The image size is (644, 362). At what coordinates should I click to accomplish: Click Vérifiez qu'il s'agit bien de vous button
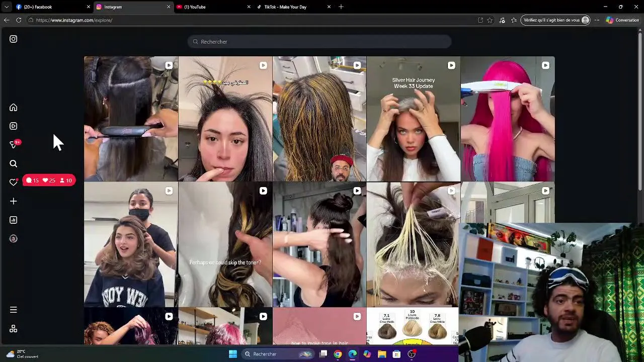tap(556, 20)
